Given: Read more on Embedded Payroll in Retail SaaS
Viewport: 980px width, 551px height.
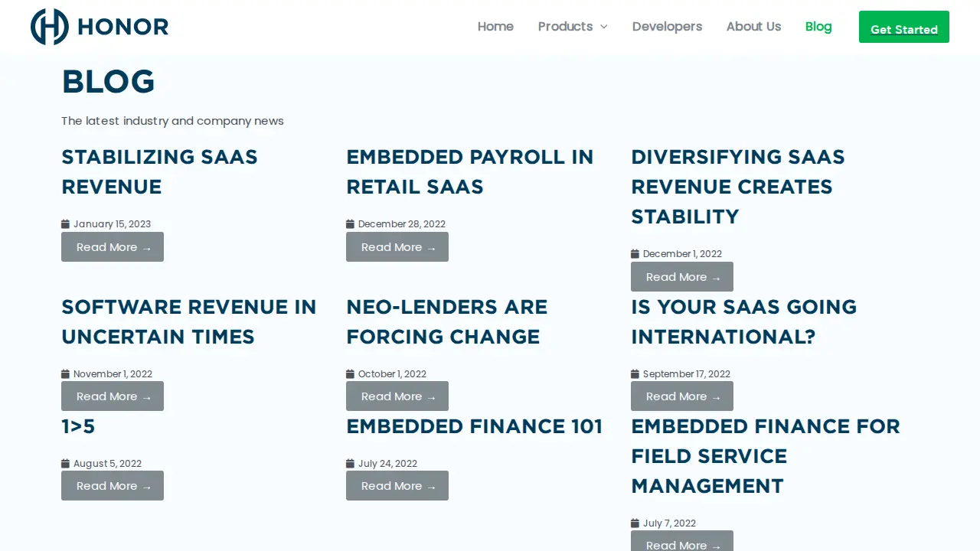Looking at the screenshot, I should tap(397, 247).
